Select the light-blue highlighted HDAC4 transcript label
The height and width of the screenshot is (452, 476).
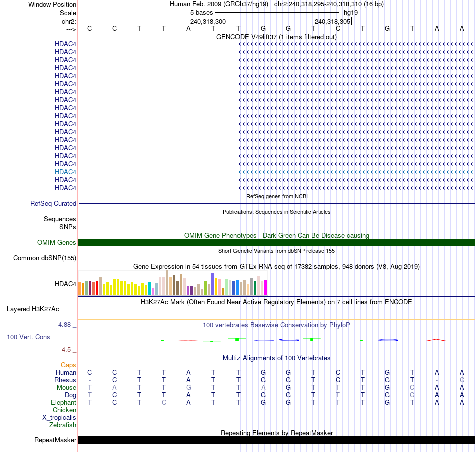pos(65,172)
